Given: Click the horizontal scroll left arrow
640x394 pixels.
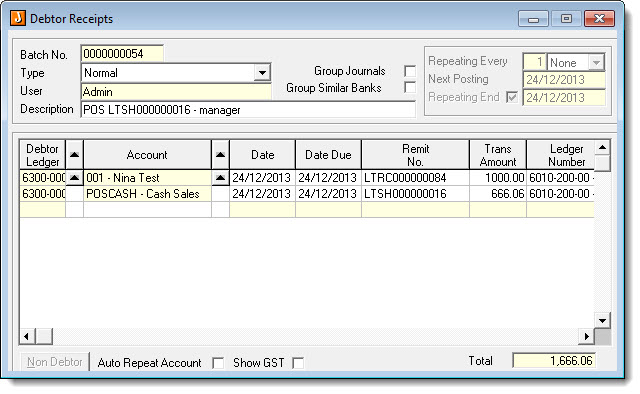Looking at the screenshot, I should coord(27,336).
